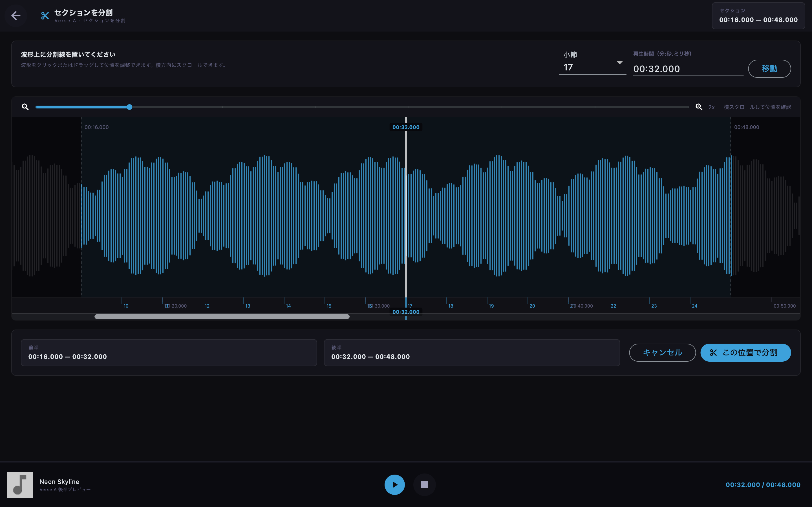
Task: Click measure 20 on the timeline ruler
Action: pyautogui.click(x=532, y=306)
